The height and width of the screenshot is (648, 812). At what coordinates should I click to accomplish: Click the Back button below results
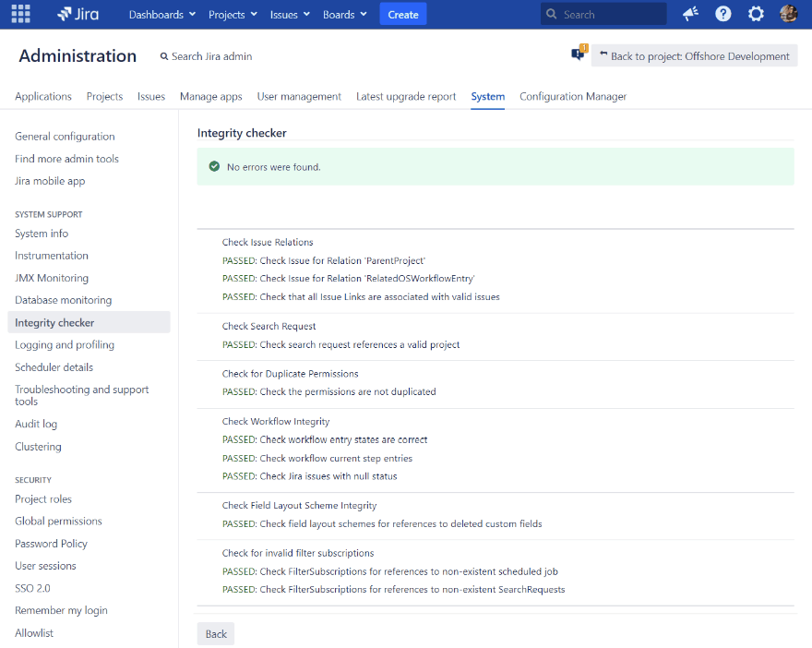pyautogui.click(x=215, y=633)
